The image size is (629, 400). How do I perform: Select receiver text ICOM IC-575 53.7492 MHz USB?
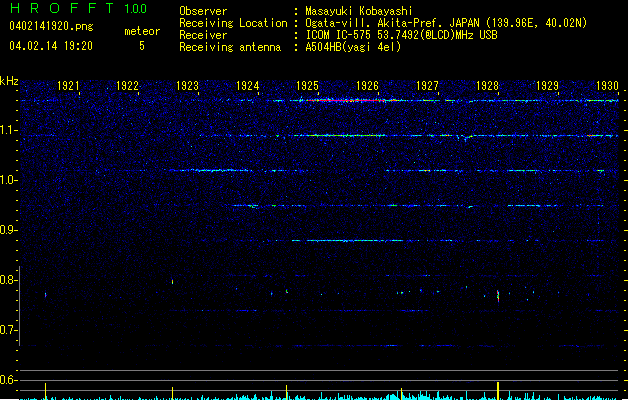point(401,35)
